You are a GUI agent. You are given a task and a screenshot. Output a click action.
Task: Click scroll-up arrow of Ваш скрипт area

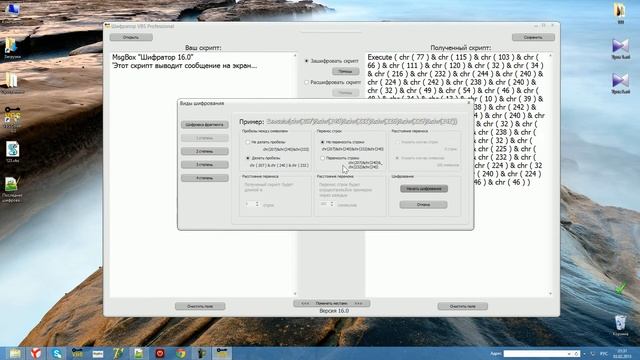[295, 55]
